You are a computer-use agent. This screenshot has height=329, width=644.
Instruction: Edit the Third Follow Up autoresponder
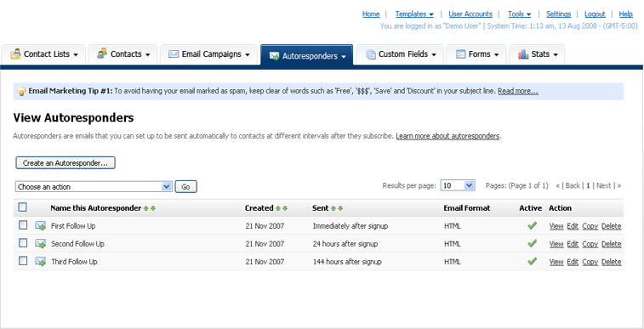pos(573,262)
